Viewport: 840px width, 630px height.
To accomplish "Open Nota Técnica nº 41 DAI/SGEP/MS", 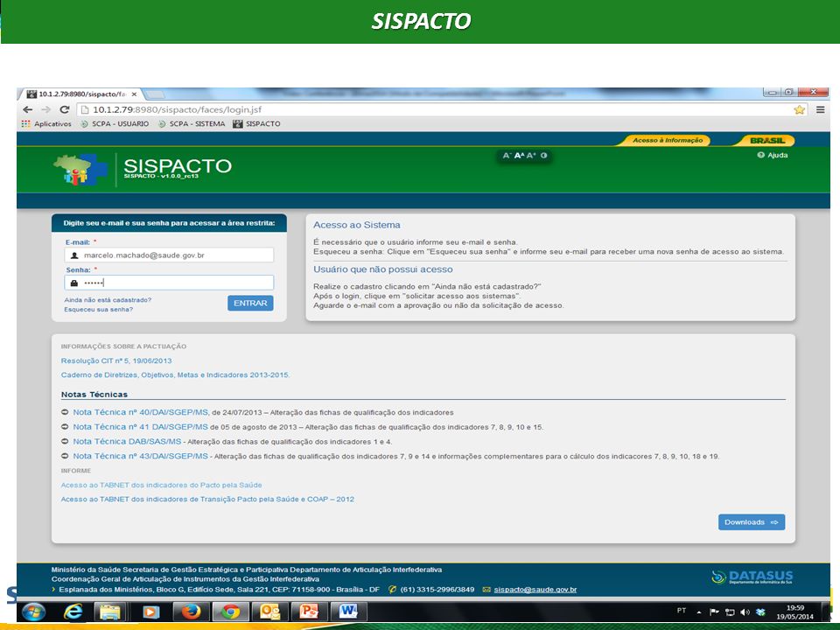I will click(140, 427).
